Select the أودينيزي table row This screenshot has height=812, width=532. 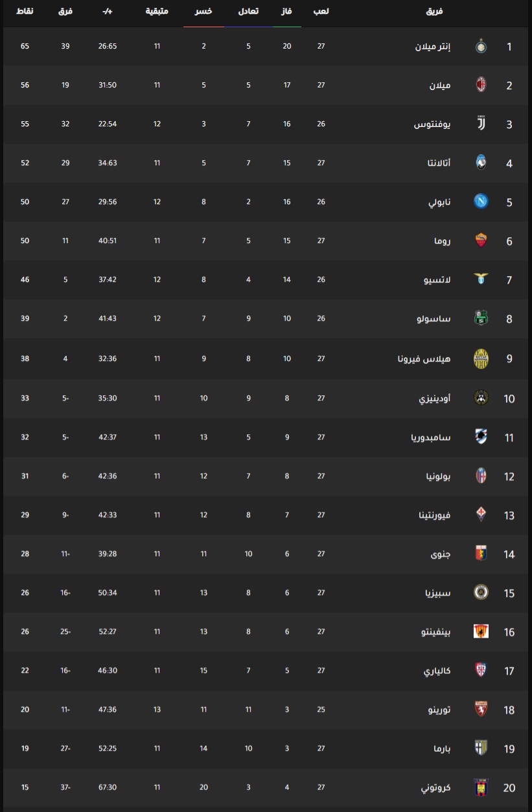[266, 398]
